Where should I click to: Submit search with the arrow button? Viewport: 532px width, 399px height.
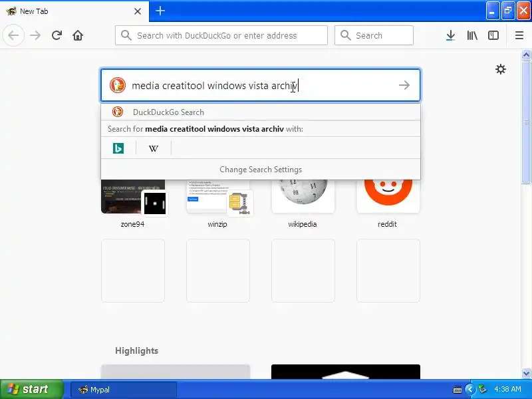point(404,85)
